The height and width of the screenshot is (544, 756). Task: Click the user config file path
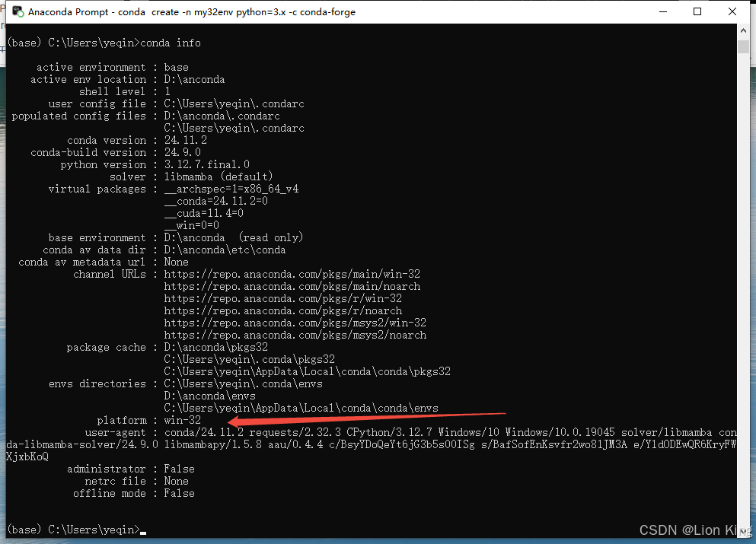[x=234, y=103]
